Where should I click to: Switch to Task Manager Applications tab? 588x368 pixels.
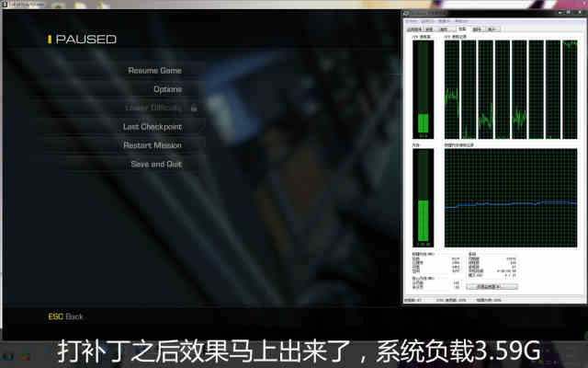[414, 29]
